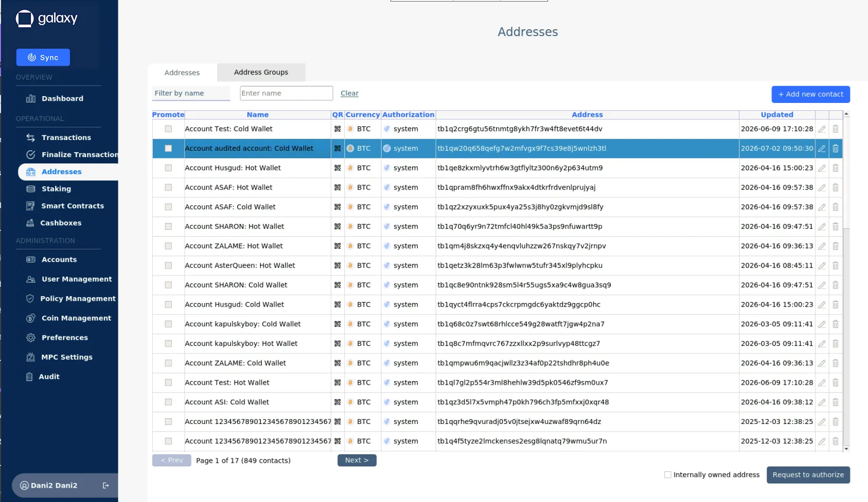Open the Audit section

(x=49, y=377)
